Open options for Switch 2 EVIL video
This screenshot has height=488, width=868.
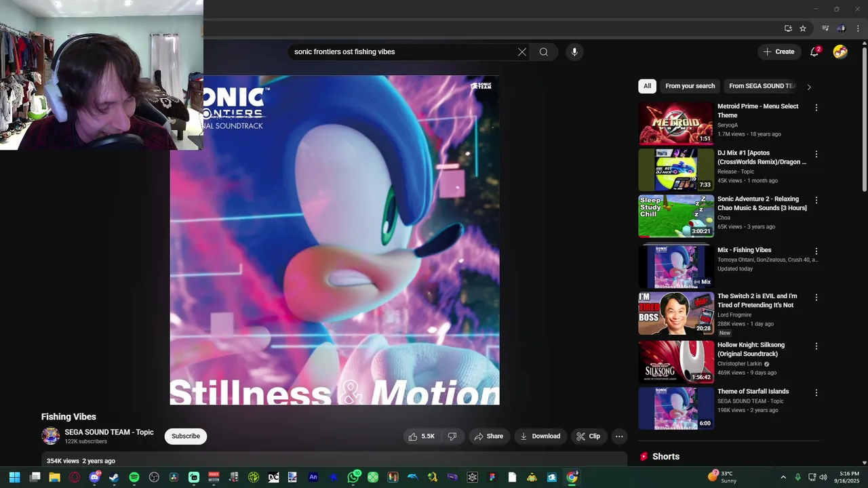click(x=816, y=298)
